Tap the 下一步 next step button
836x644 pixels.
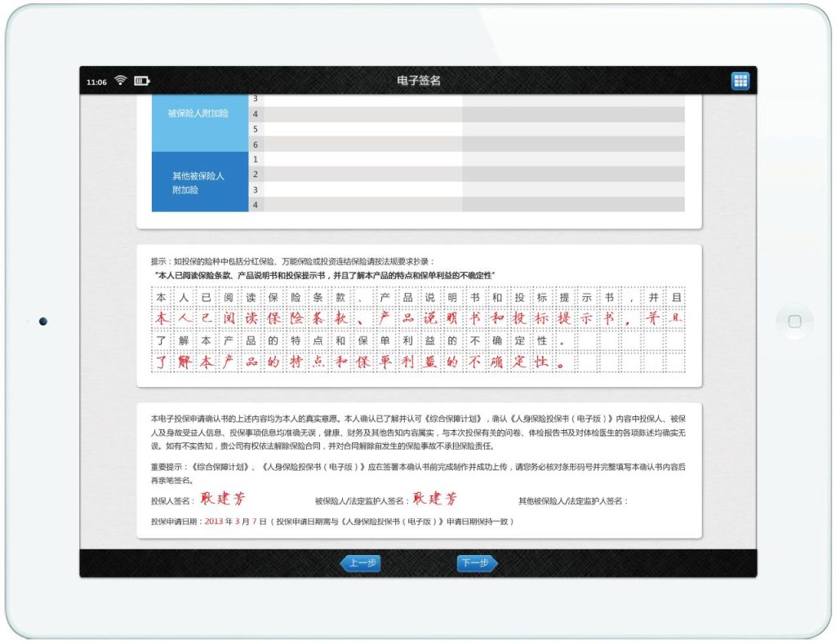[x=477, y=563]
